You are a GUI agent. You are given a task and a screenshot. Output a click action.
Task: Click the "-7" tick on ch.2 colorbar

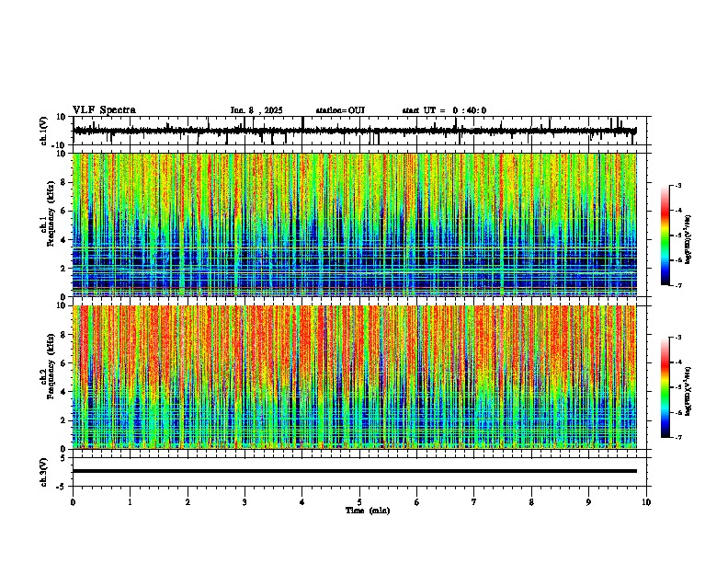tap(677, 437)
